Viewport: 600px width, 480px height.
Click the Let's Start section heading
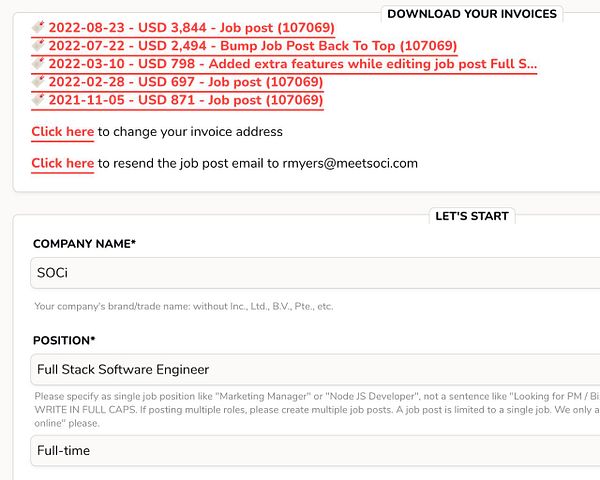[472, 216]
